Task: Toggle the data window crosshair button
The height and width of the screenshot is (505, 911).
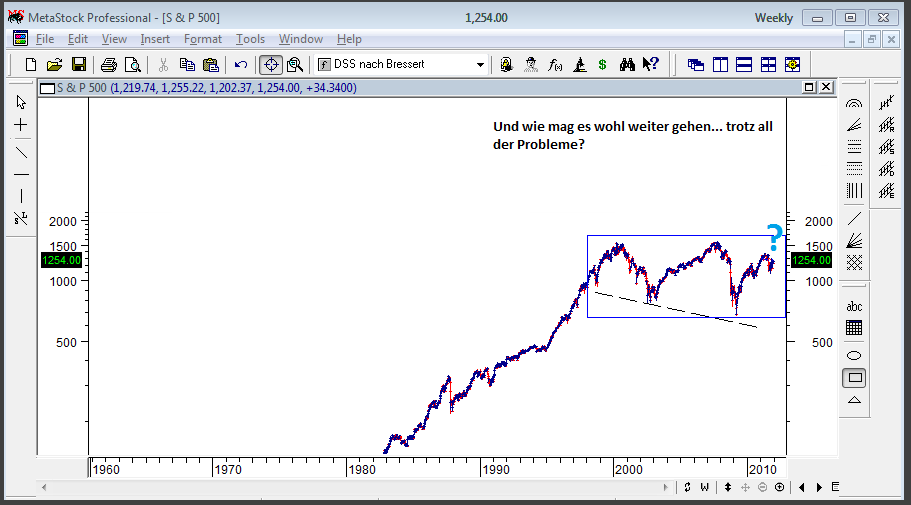Action: (x=270, y=65)
